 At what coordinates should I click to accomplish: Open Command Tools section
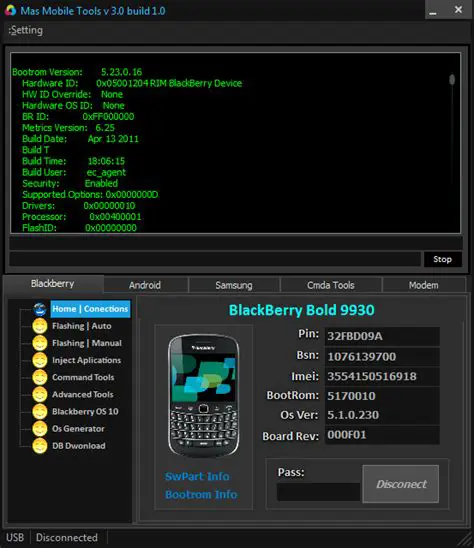pos(83,377)
